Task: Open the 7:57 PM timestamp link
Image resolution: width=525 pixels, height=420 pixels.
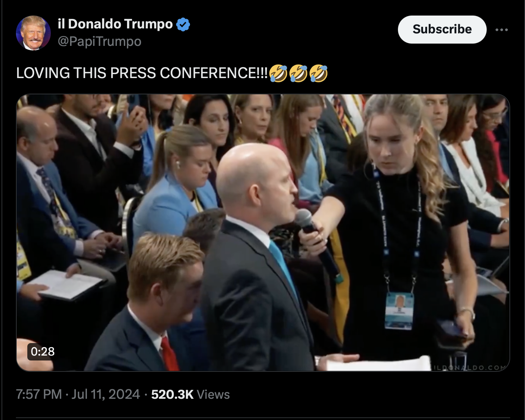Action: click(x=39, y=394)
